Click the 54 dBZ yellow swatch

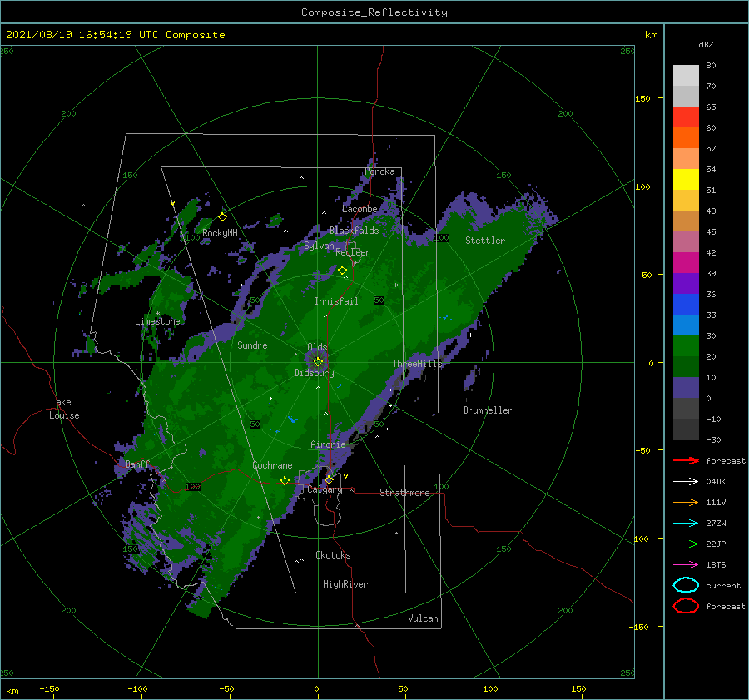pos(686,179)
